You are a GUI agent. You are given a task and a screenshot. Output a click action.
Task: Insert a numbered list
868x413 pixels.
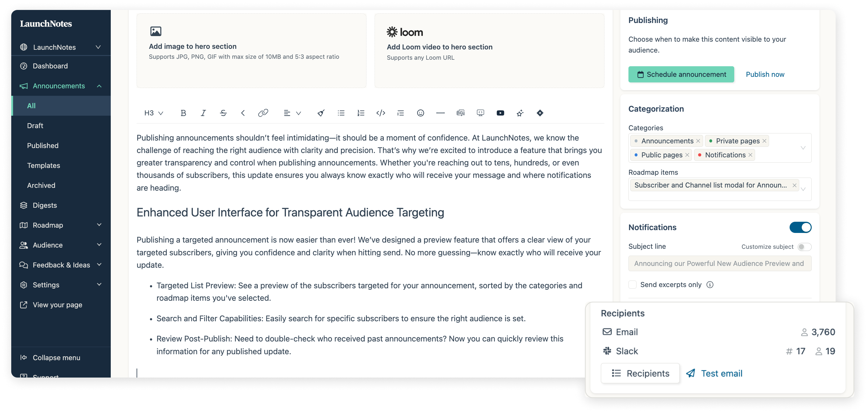coord(361,113)
